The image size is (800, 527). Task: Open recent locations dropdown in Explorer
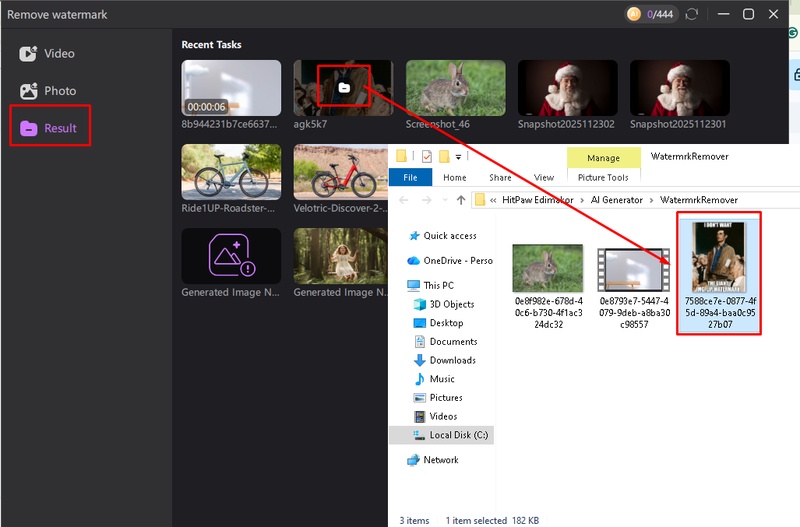[445, 200]
